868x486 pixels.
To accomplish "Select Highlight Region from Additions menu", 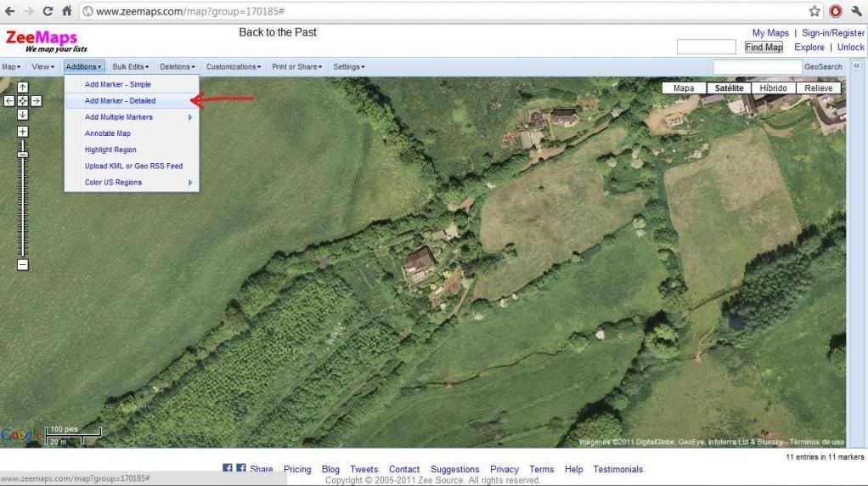I will click(x=110, y=150).
